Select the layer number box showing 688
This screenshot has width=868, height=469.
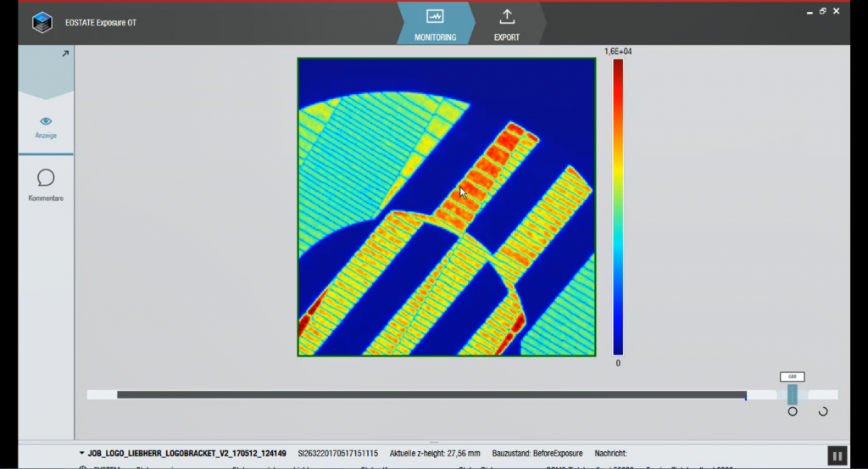793,377
